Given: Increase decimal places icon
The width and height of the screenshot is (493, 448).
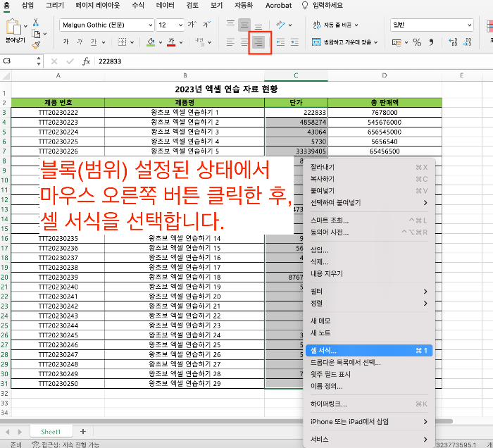Looking at the screenshot, I should point(453,42).
